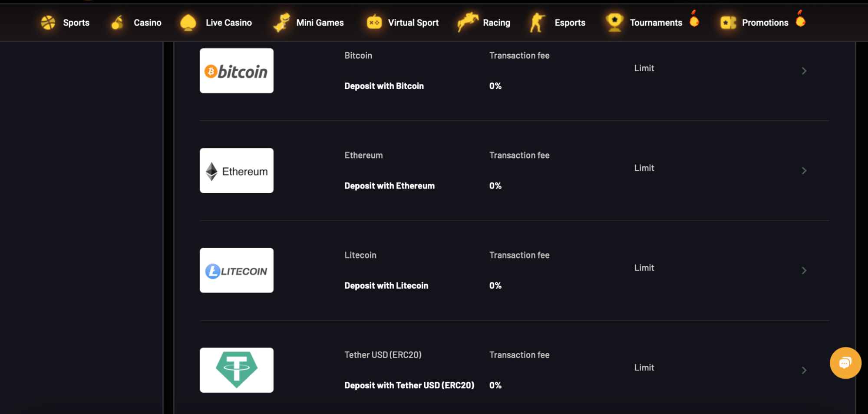Click the shooter Esports icon

point(537,22)
